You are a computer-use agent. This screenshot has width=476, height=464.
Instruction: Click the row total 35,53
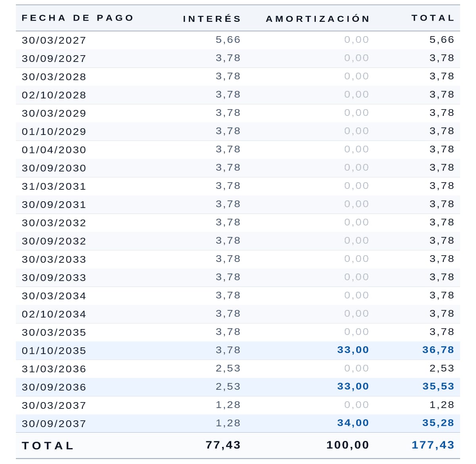pyautogui.click(x=438, y=386)
